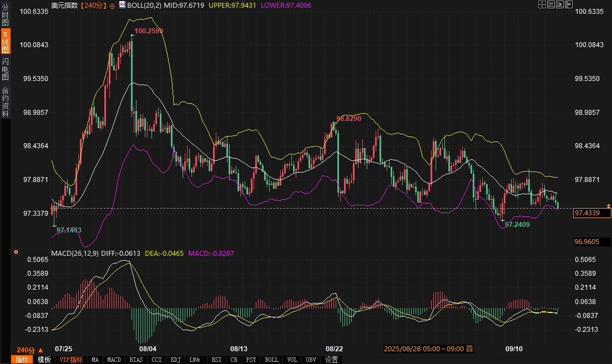
Task: Click the orange circle icon beside 240分 title
Action: click(112, 6)
